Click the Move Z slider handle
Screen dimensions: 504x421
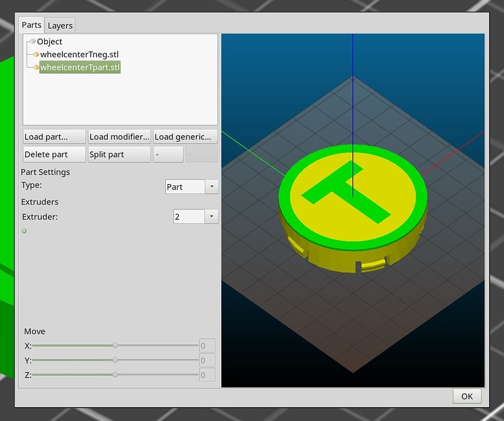(x=115, y=374)
